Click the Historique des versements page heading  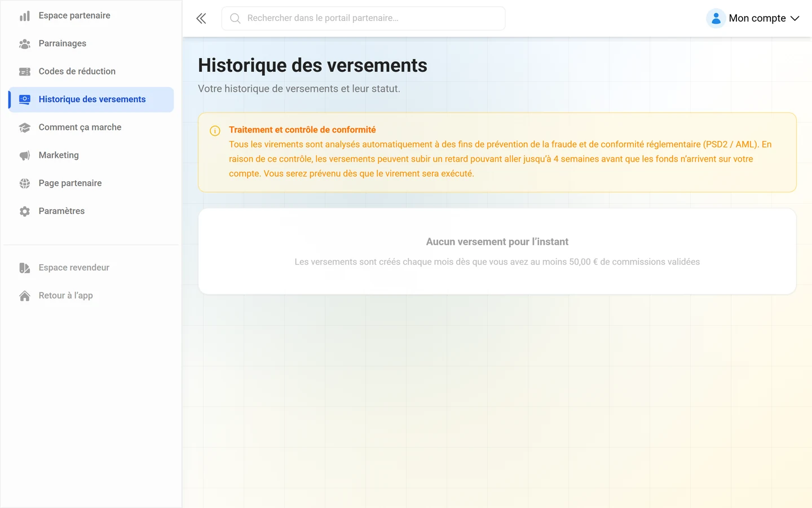[x=312, y=65]
